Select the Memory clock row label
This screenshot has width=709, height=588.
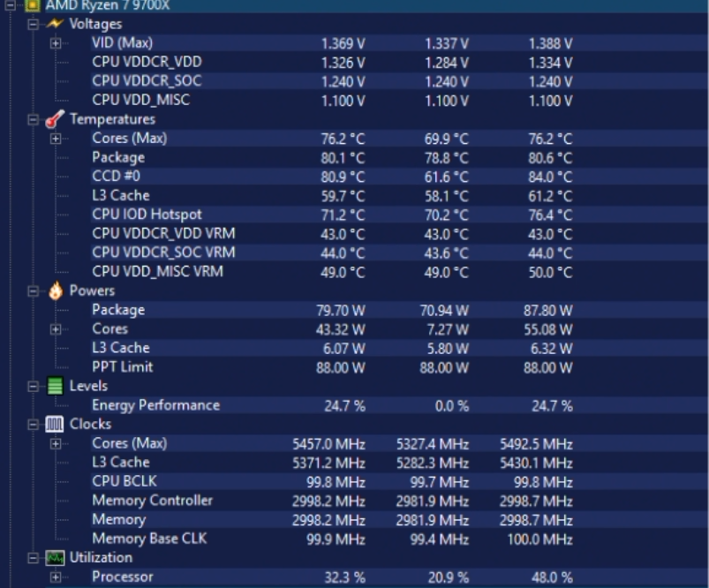click(119, 520)
